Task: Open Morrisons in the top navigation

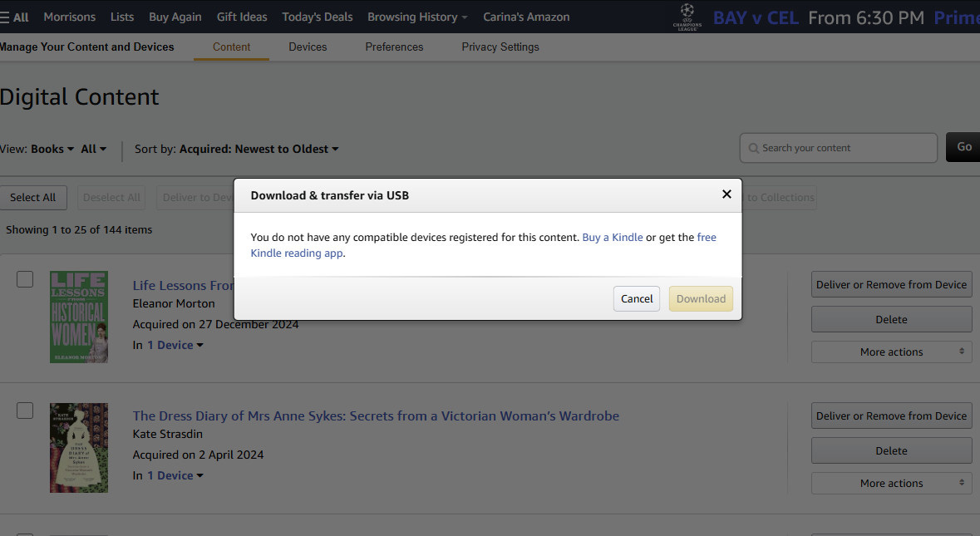Action: 69,17
